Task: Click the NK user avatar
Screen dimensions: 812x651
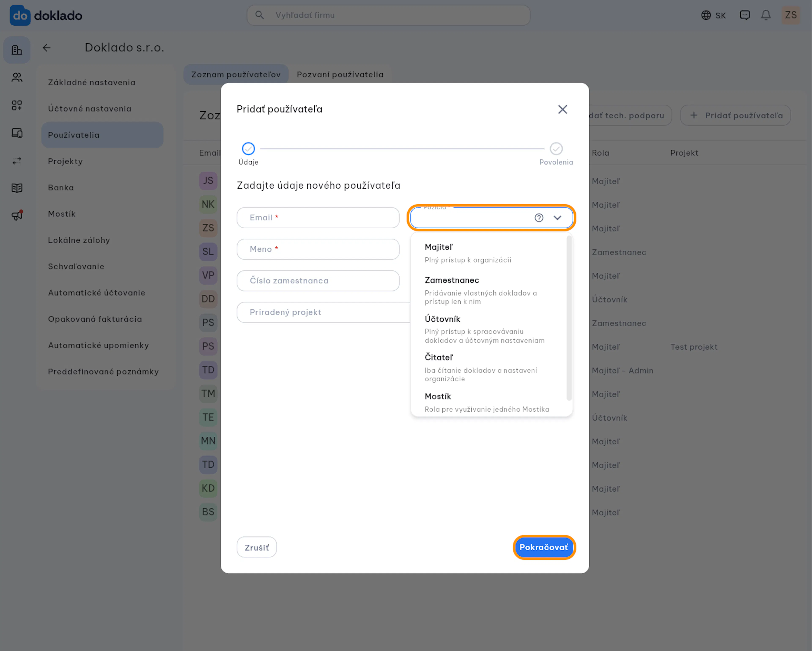Action: coord(208,204)
